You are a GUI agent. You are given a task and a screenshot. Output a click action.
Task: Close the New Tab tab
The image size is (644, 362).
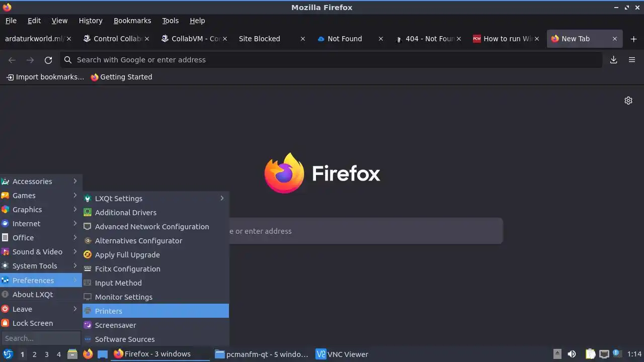coord(614,39)
